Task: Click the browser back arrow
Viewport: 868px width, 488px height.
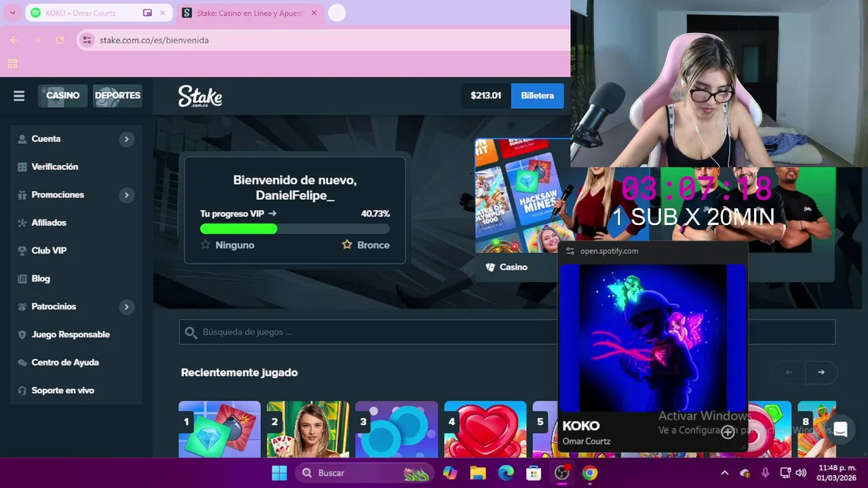Action: pos(14,40)
